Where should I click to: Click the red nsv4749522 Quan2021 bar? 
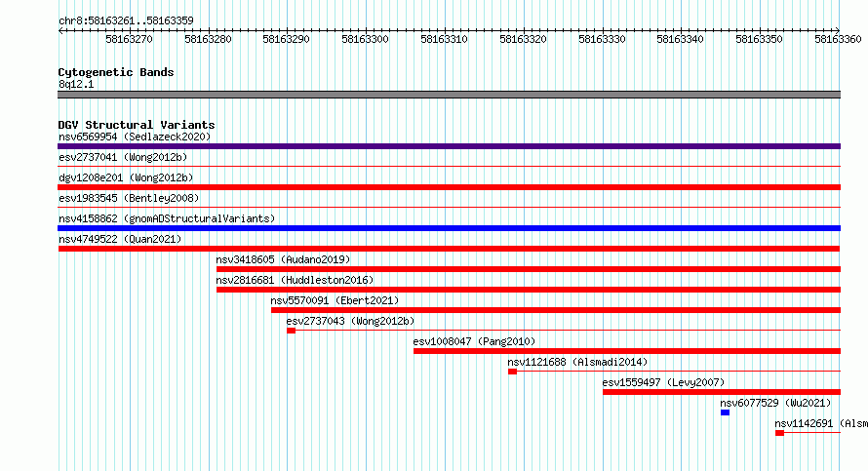pos(449,249)
